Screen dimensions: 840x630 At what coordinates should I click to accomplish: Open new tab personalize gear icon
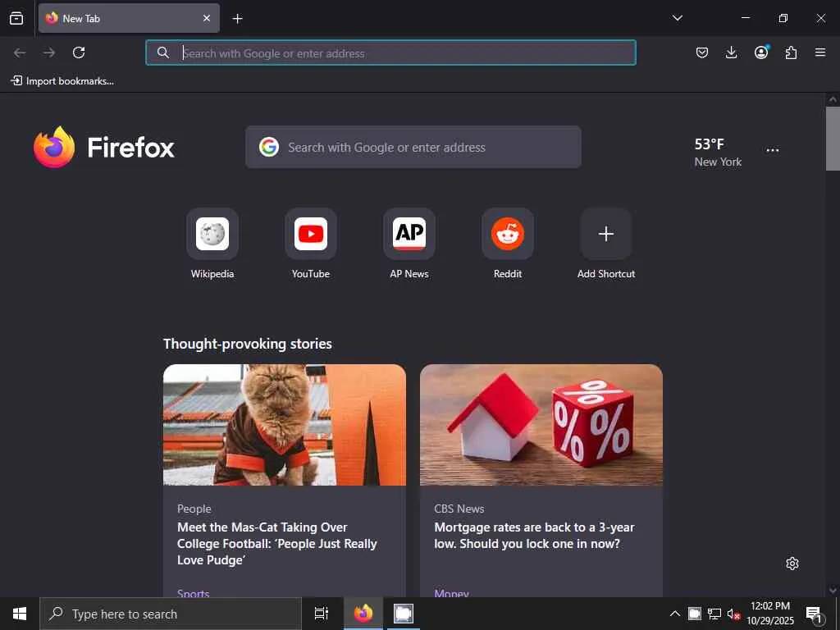click(792, 564)
